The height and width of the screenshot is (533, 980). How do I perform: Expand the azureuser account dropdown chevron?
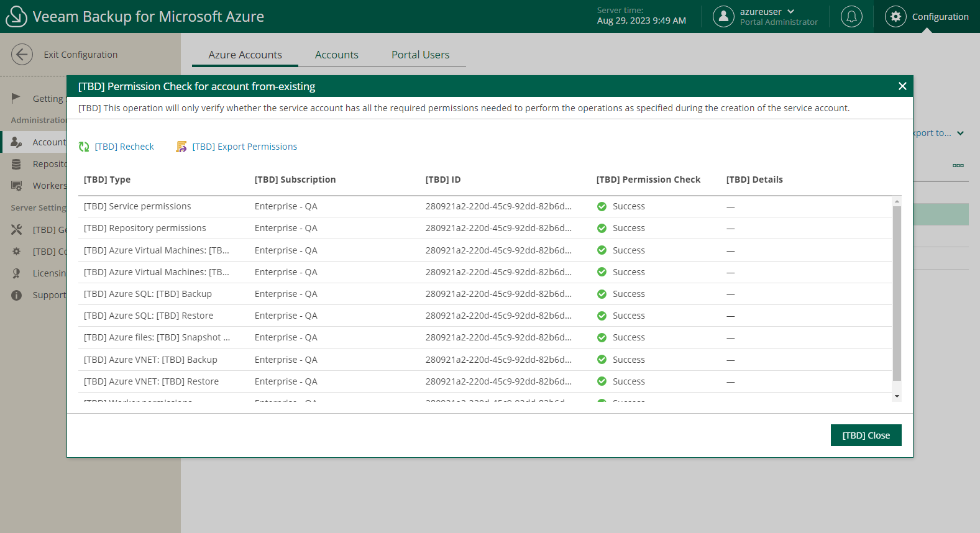pos(791,12)
